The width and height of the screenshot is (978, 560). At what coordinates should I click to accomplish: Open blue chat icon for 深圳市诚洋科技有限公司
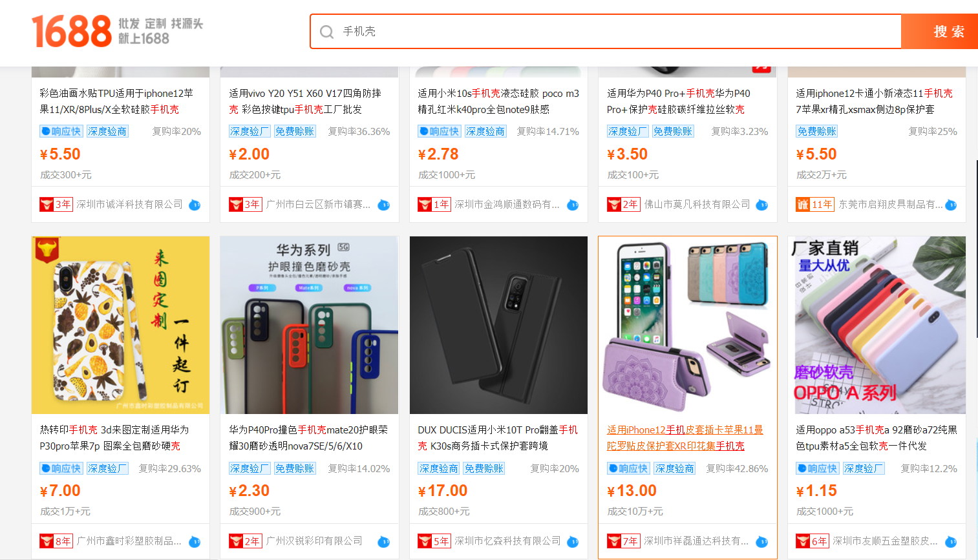195,205
